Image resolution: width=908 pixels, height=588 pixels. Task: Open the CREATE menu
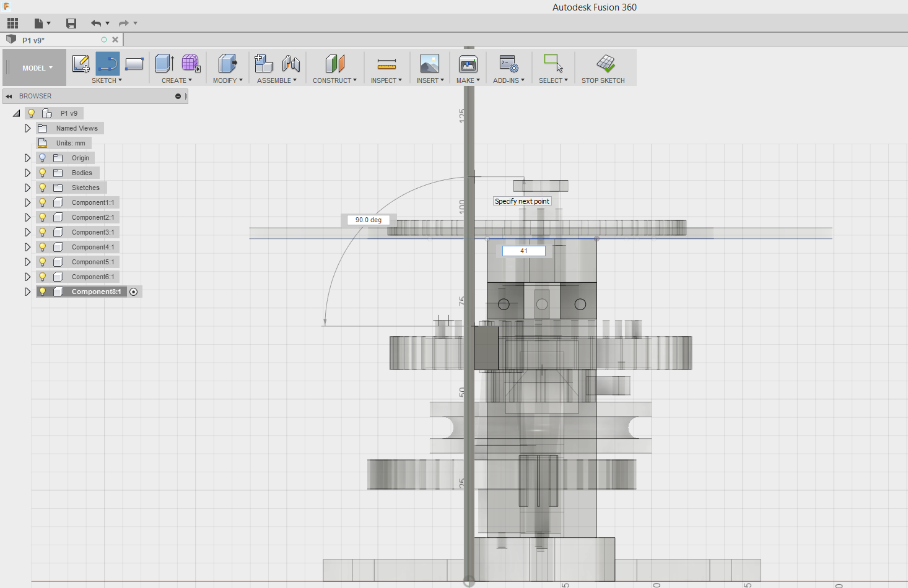click(x=177, y=80)
